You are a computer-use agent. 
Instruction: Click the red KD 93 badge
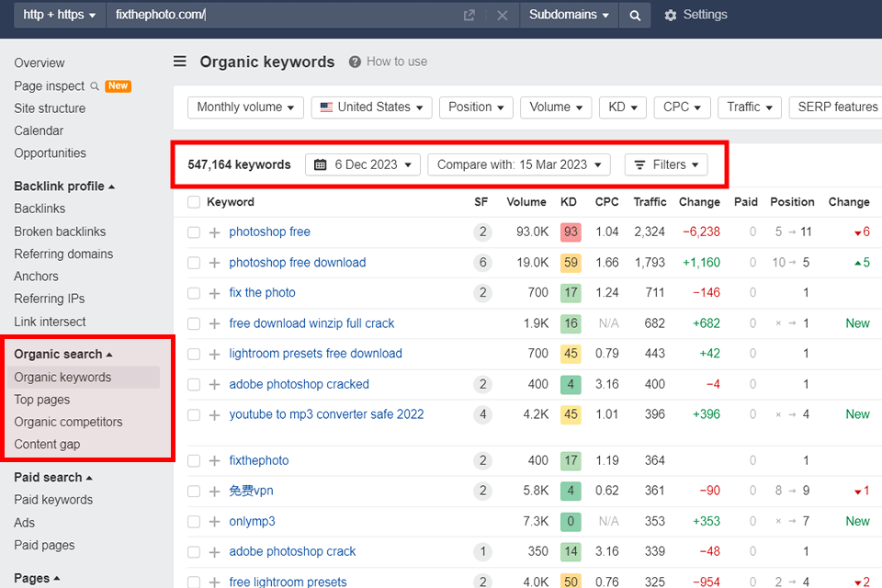(x=571, y=232)
